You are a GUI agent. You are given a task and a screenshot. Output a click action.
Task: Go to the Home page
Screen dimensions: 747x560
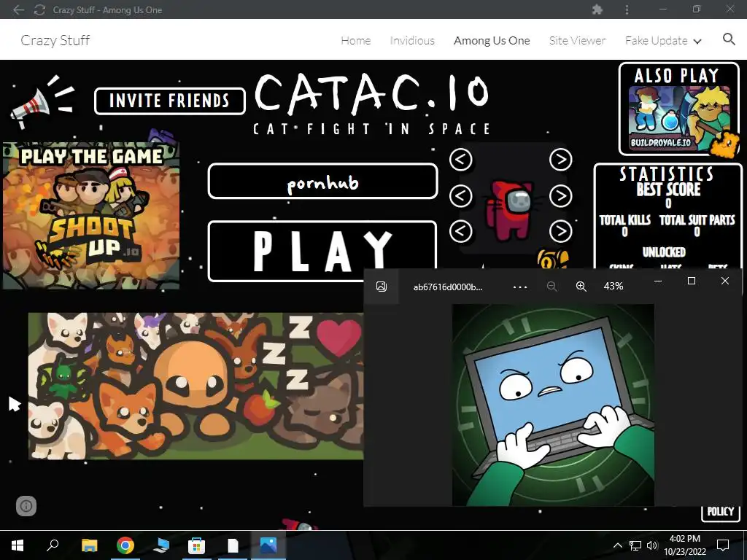(x=356, y=41)
